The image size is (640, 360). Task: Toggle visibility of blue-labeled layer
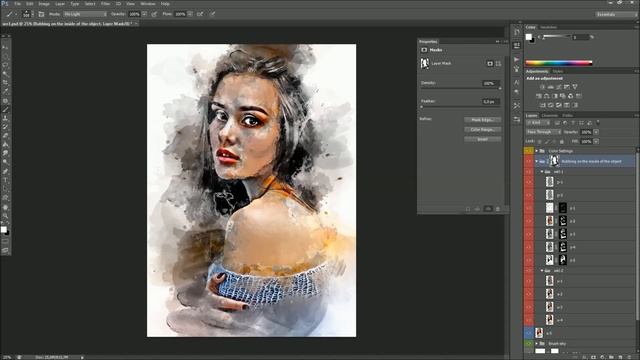tap(529, 333)
